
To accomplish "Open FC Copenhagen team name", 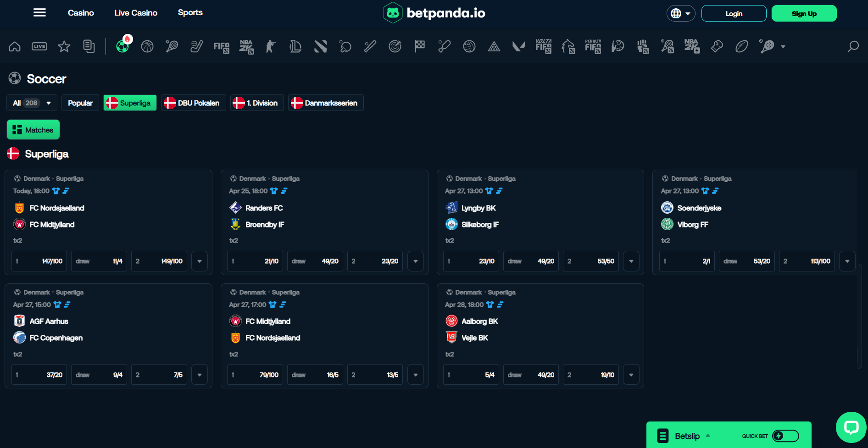I will click(x=56, y=338).
